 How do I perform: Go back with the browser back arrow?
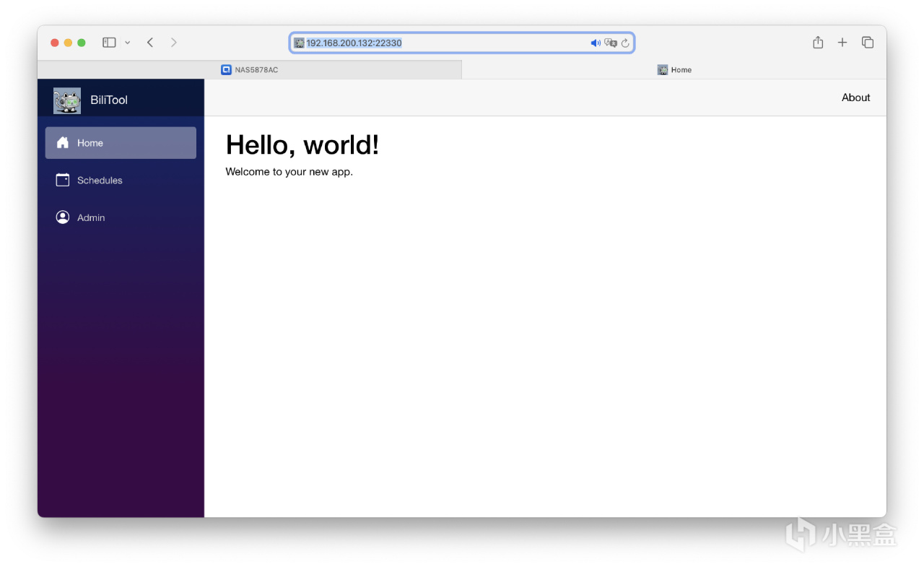150,43
